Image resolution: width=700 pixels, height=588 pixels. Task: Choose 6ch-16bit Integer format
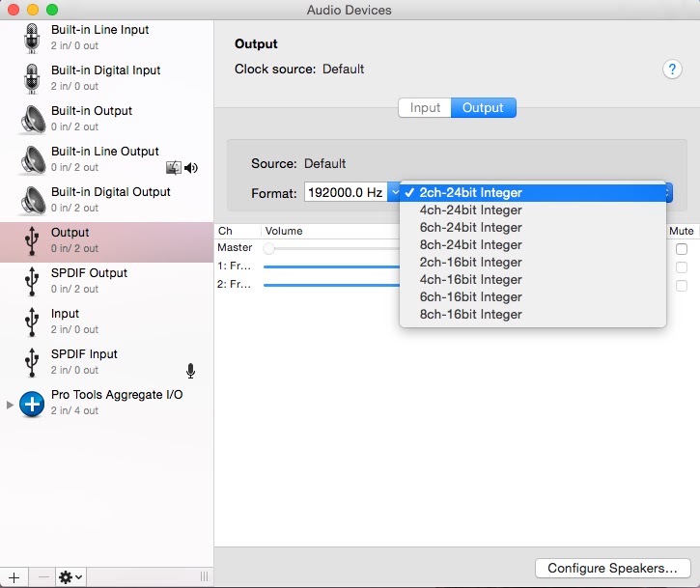(533, 297)
